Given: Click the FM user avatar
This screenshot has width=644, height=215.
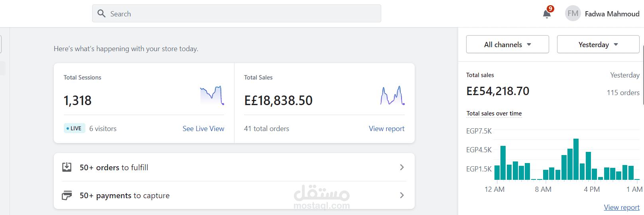Looking at the screenshot, I should (x=573, y=14).
